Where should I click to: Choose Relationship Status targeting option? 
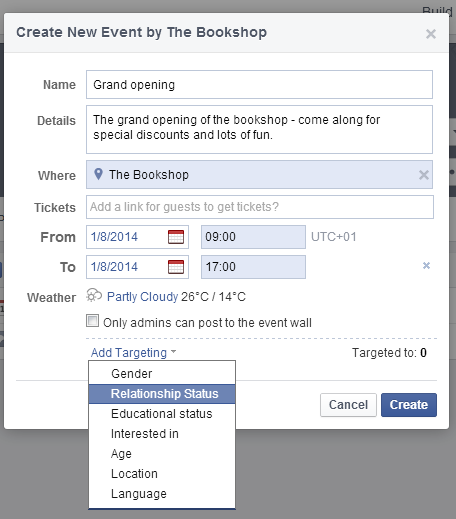(162, 394)
